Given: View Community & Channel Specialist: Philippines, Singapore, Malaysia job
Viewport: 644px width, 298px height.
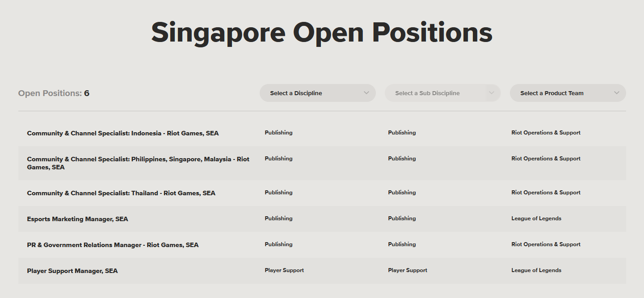Looking at the screenshot, I should (138, 163).
